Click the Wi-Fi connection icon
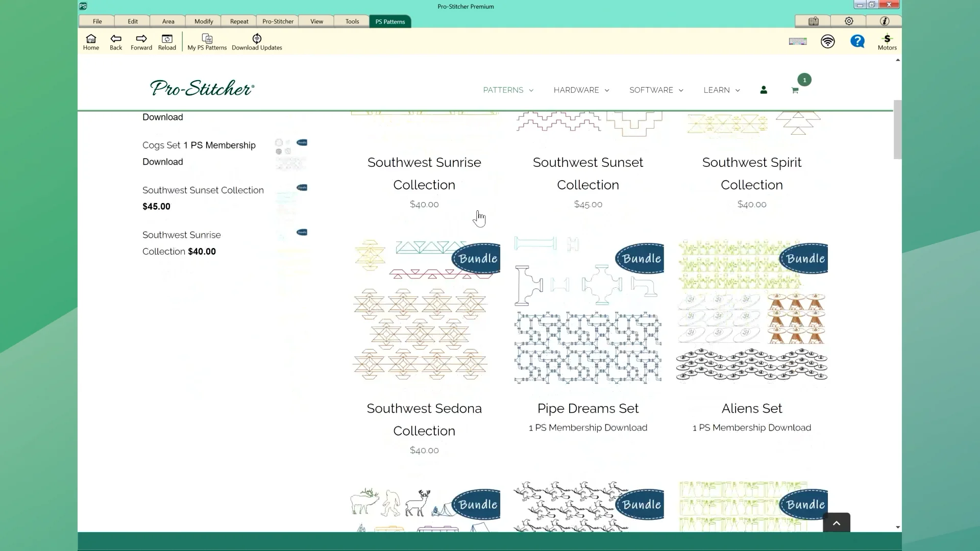The image size is (980, 551). click(828, 41)
